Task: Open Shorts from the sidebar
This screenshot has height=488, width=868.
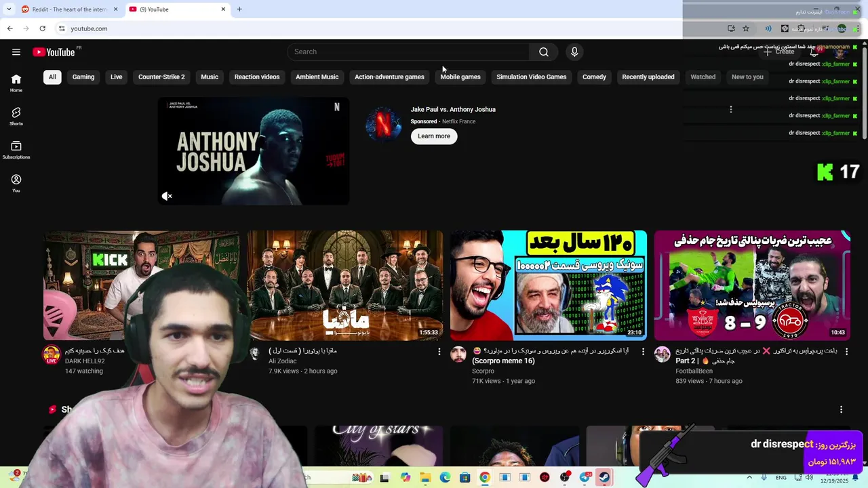Action: 16,117
